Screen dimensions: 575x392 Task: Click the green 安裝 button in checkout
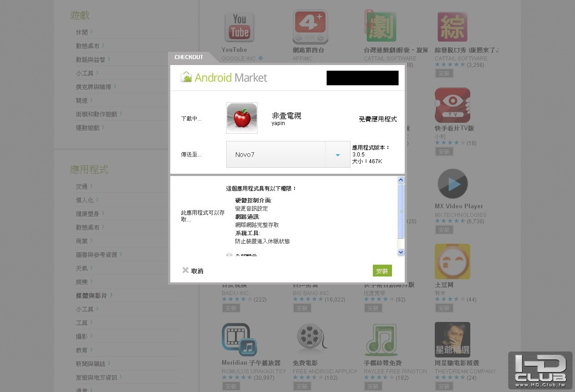tap(382, 271)
